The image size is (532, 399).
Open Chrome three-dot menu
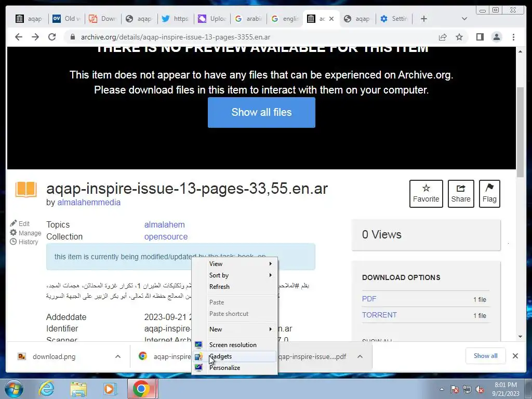(513, 37)
